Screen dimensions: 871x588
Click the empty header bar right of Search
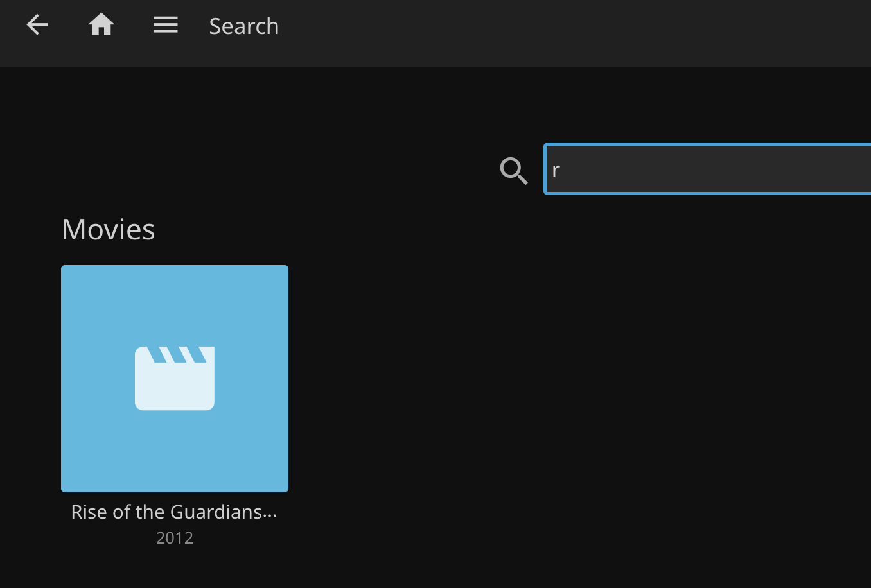[578, 32]
